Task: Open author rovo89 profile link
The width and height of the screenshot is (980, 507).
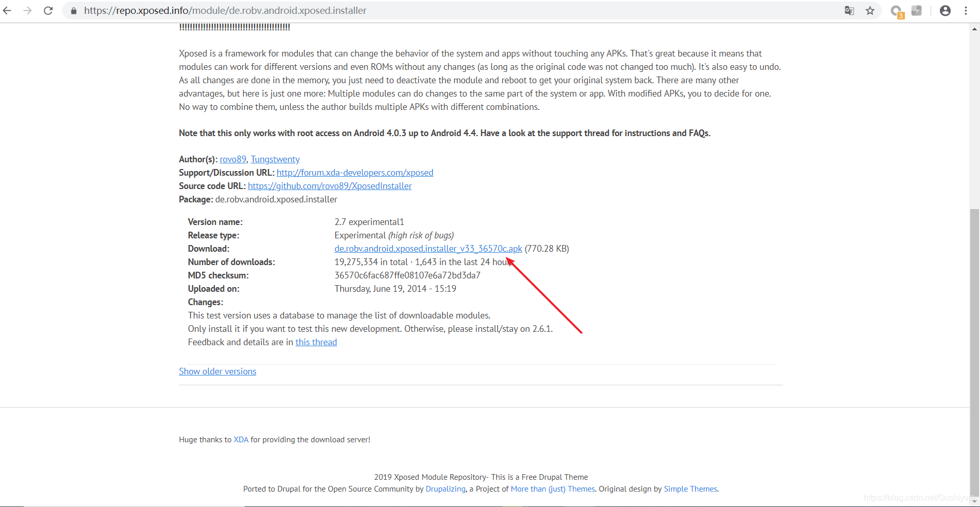Action: point(233,159)
